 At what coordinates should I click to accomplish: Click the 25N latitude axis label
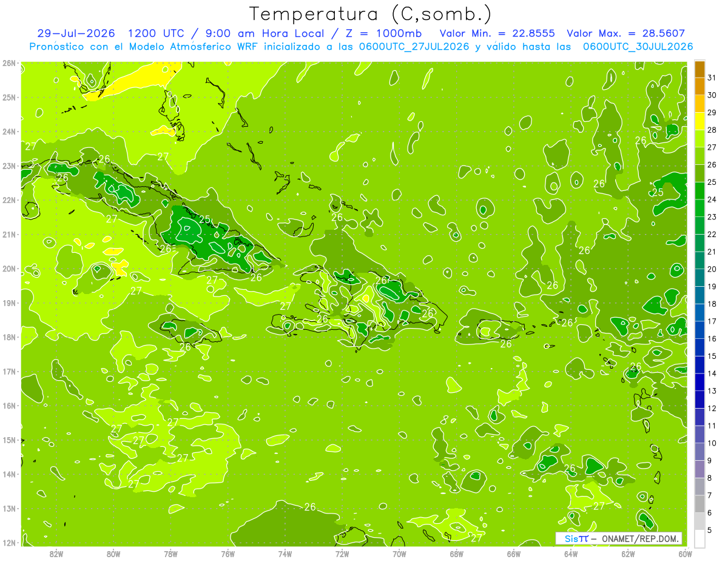8,97
